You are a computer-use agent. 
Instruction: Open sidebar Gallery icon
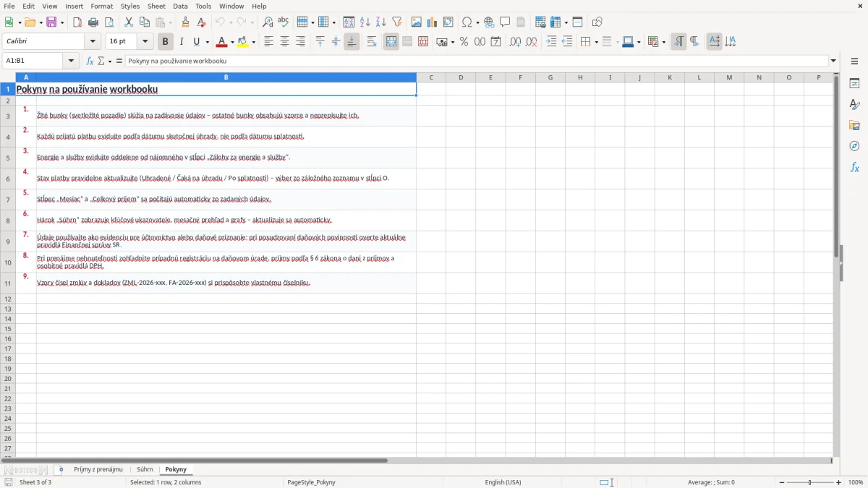pos(854,125)
